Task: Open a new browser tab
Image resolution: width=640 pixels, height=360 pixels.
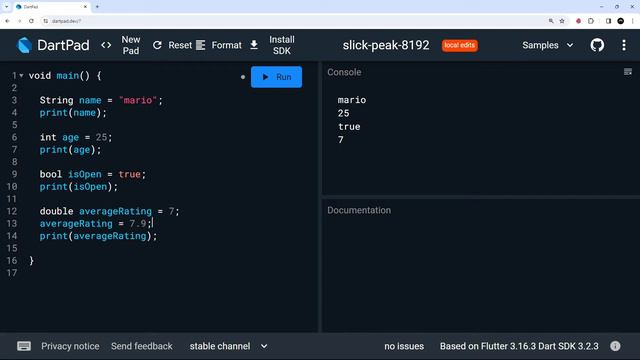Action: click(x=97, y=7)
